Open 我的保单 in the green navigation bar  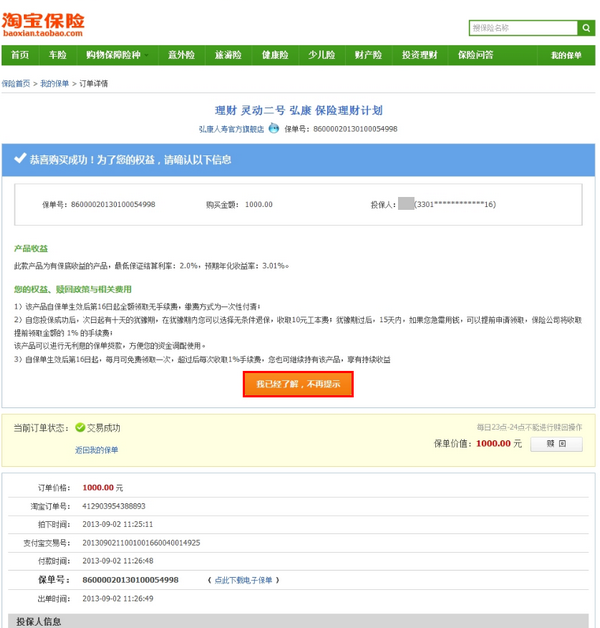565,55
